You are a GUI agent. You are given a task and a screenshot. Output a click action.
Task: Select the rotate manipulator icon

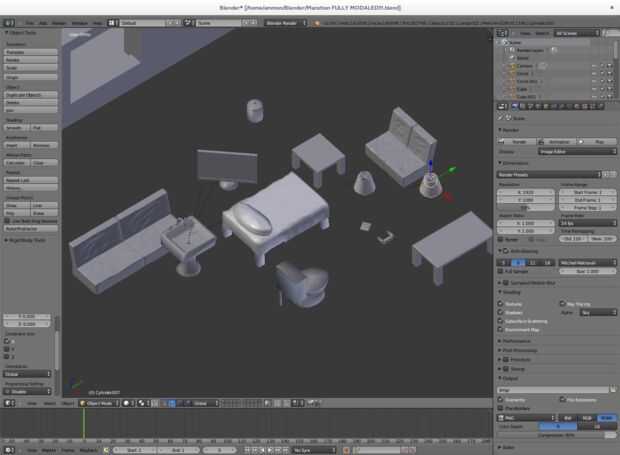point(180,403)
